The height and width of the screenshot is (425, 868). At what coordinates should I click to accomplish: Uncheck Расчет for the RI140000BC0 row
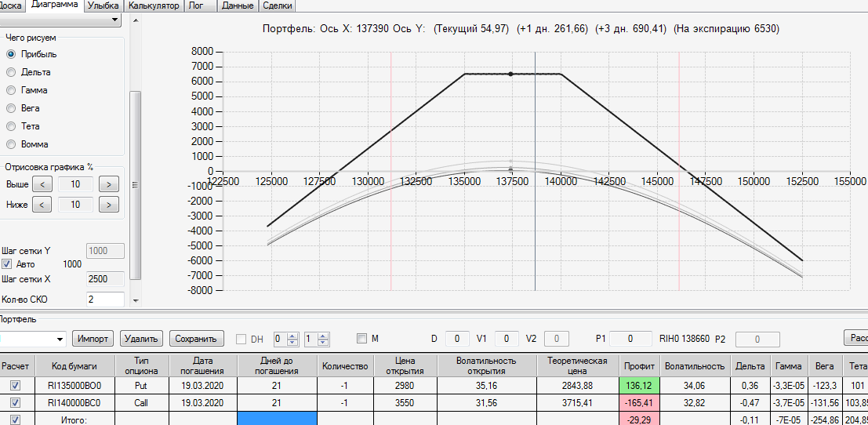(x=16, y=402)
